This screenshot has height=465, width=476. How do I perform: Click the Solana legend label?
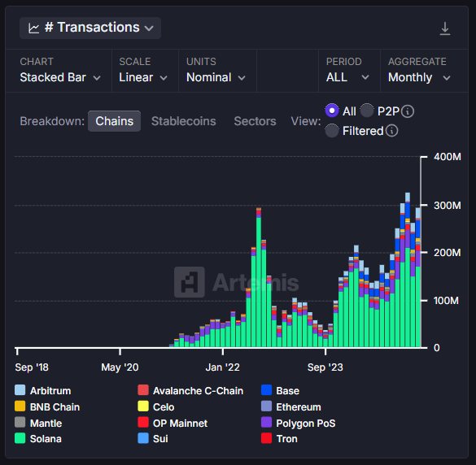pos(46,439)
